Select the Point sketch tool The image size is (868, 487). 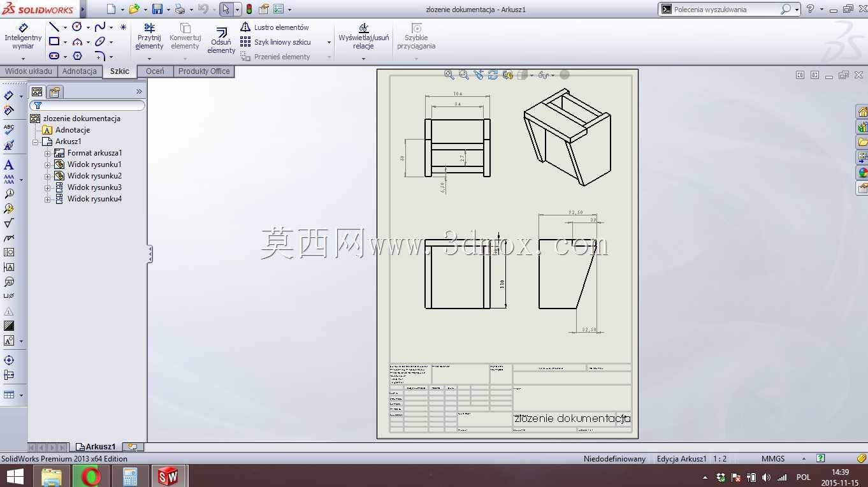123,27
